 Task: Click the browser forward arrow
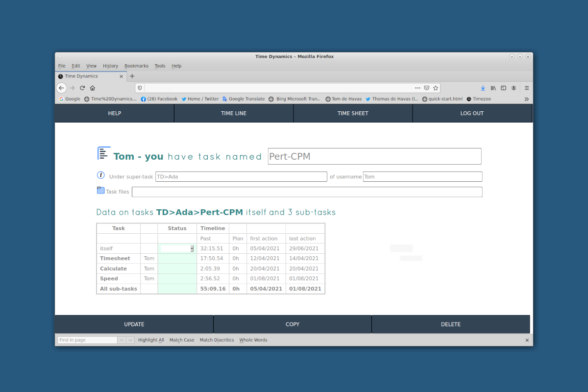(x=72, y=88)
